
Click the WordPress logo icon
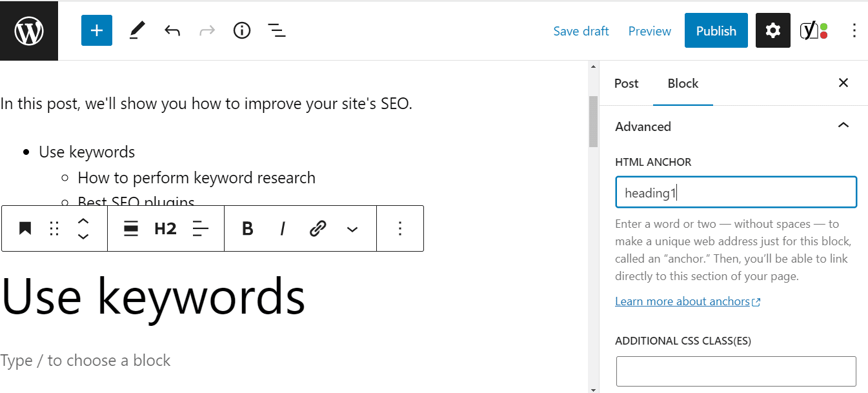tap(29, 31)
